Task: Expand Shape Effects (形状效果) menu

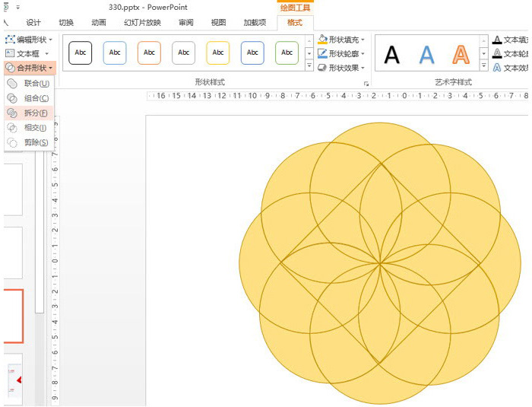Action: click(342, 68)
